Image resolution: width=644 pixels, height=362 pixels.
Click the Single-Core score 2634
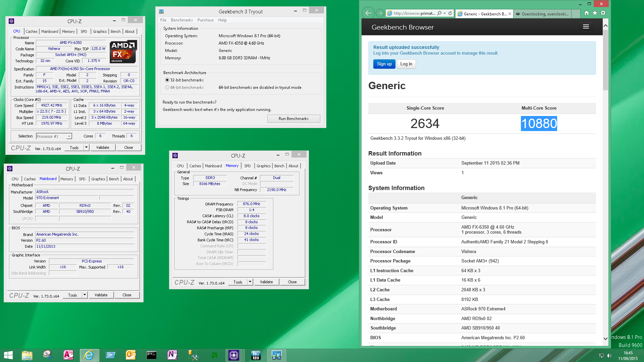[x=425, y=123]
